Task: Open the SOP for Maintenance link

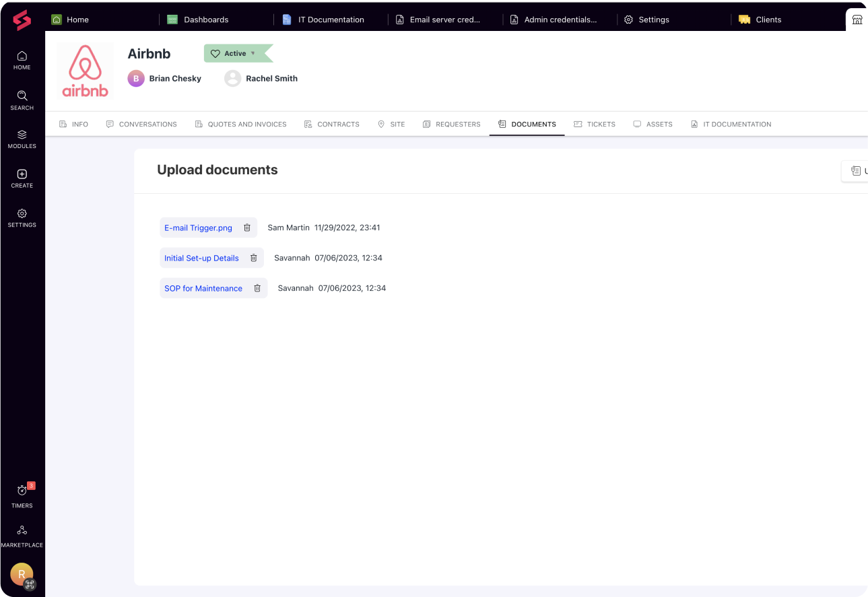Action: 203,288
